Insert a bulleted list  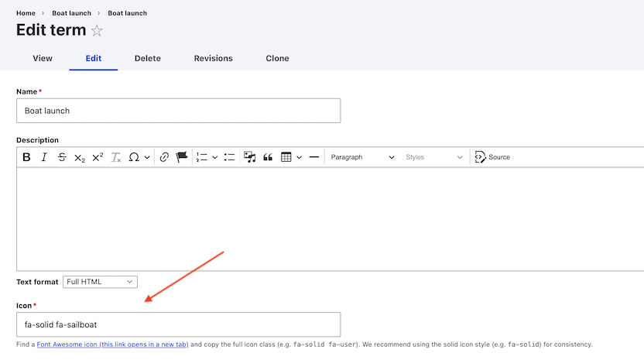(229, 157)
